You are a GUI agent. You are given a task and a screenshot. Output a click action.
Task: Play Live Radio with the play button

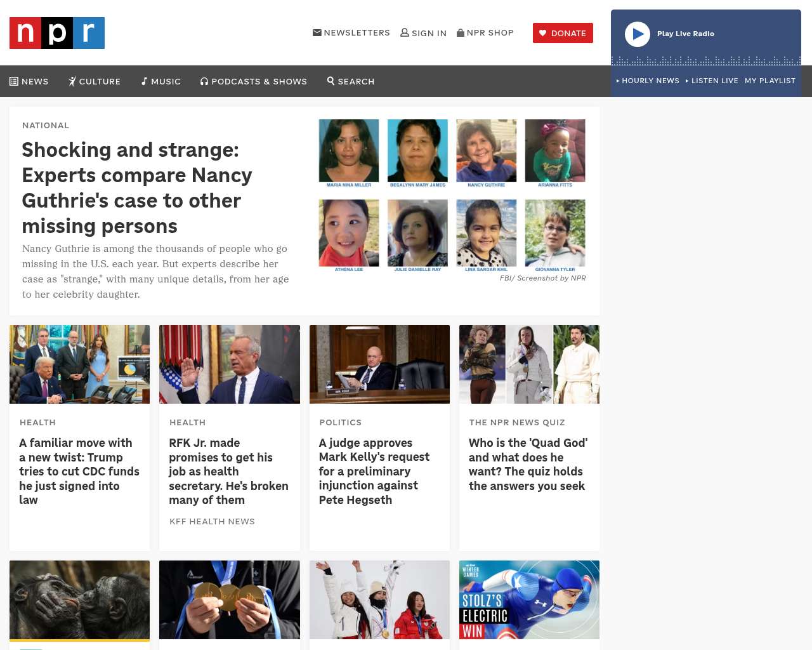[638, 34]
